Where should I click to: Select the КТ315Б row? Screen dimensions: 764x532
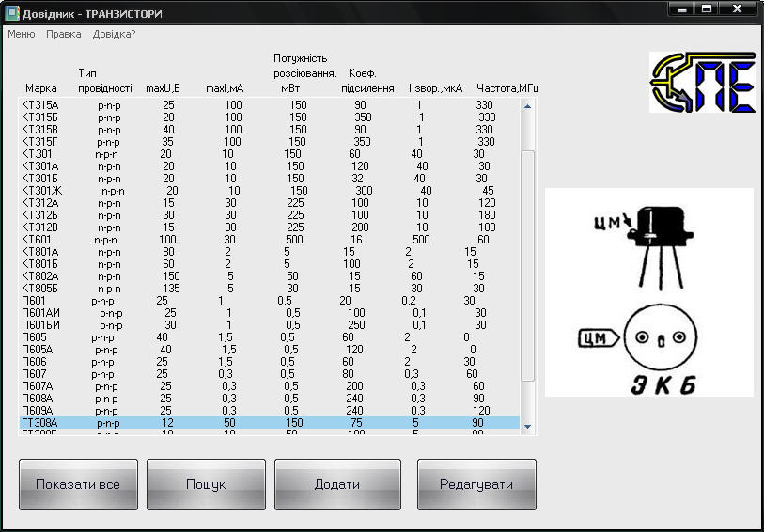270,117
